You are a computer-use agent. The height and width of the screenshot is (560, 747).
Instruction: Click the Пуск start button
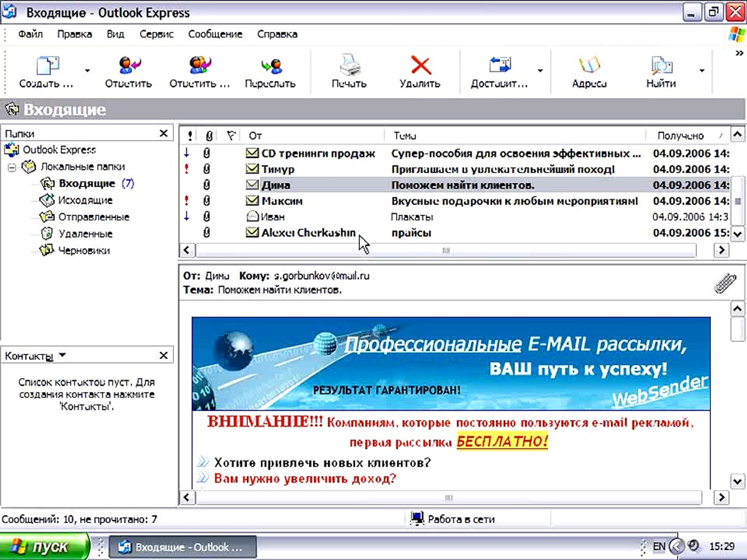click(45, 547)
